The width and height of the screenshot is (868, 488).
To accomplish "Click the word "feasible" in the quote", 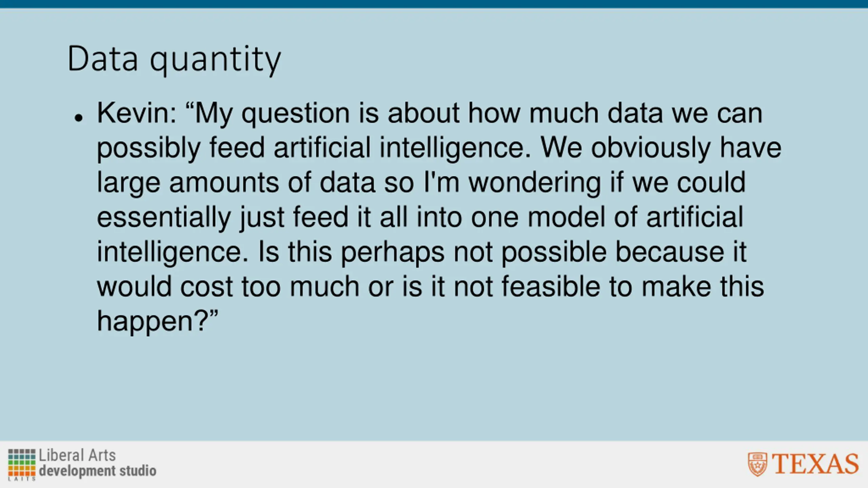I will [x=551, y=287].
